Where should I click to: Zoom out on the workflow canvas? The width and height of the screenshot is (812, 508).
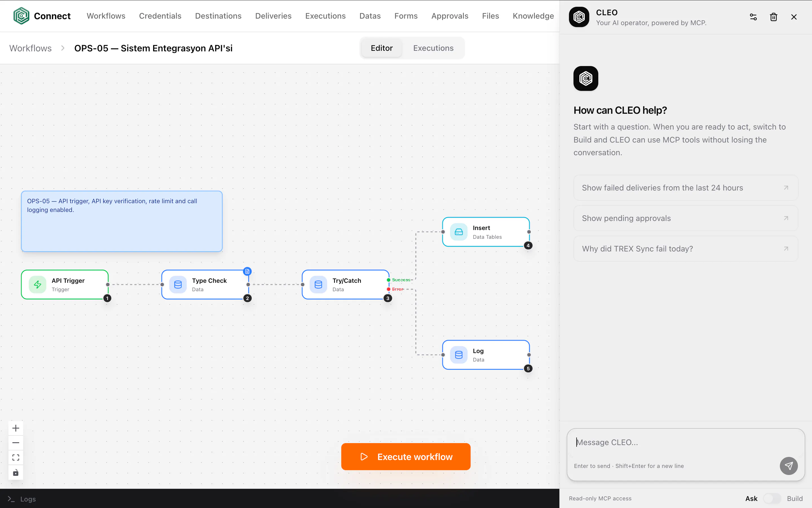coord(16,443)
